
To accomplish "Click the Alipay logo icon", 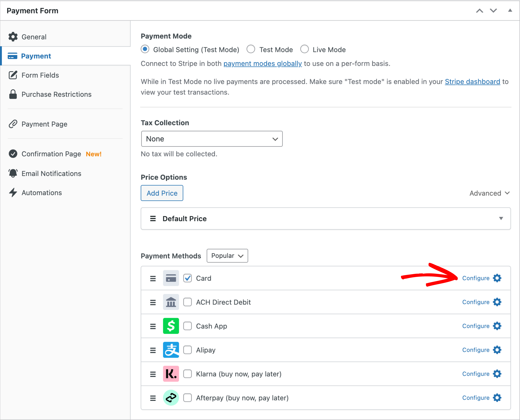I will tap(171, 350).
